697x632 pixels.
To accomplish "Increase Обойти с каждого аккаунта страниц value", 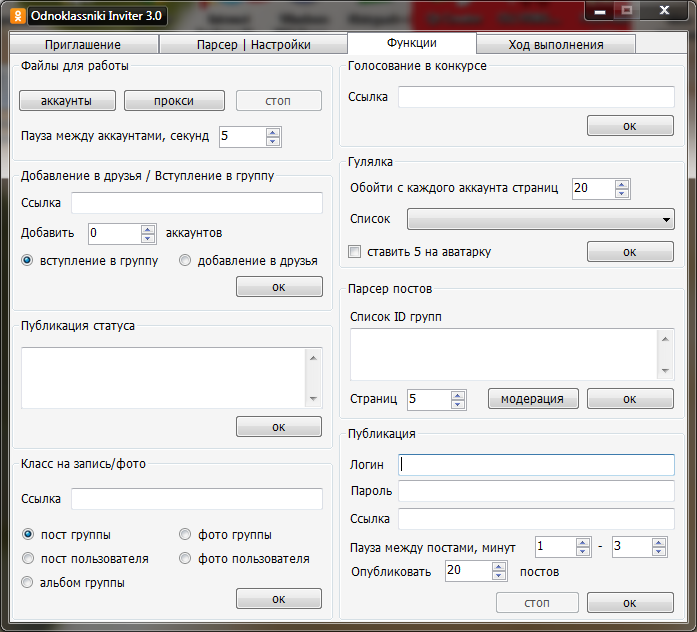I will click(x=622, y=183).
